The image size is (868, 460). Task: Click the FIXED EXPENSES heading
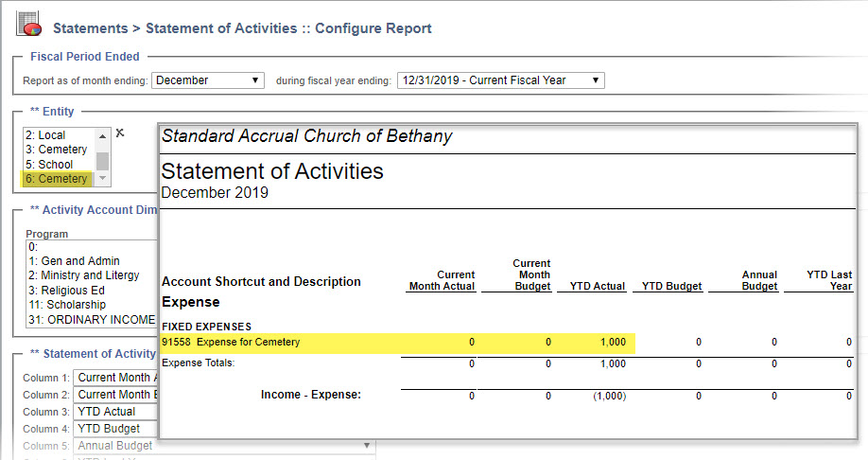coord(206,327)
